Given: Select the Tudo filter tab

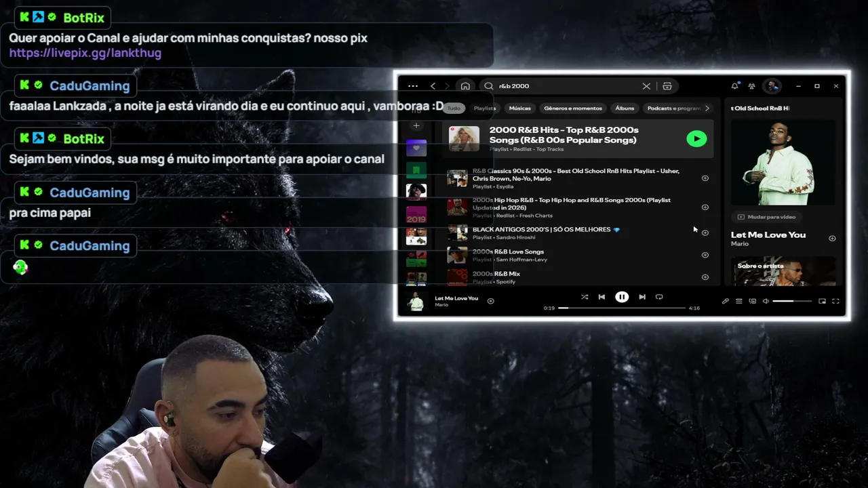Looking at the screenshot, I should pyautogui.click(x=454, y=108).
